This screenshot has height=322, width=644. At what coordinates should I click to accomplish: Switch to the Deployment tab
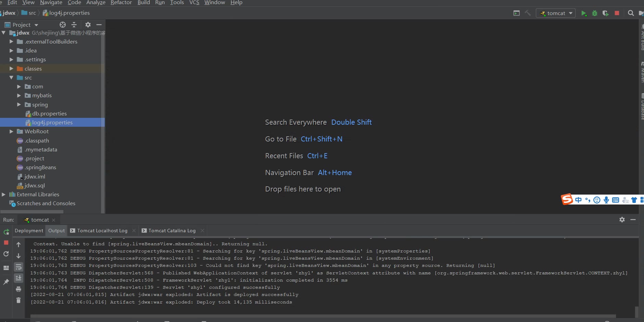point(29,231)
